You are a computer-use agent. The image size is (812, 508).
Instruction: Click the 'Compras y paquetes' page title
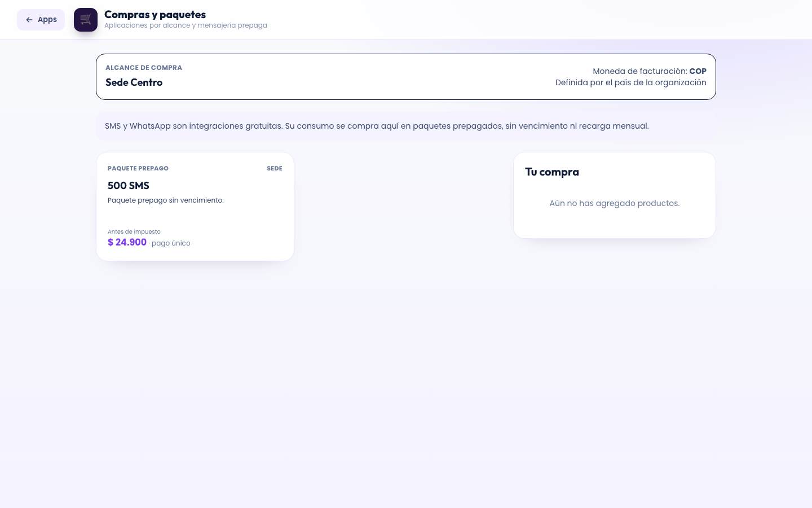[x=155, y=15]
